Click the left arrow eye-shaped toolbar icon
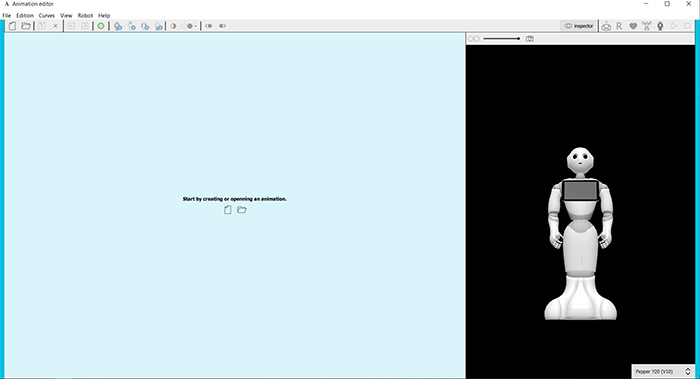Screen dimensions: 700x379 pos(208,26)
